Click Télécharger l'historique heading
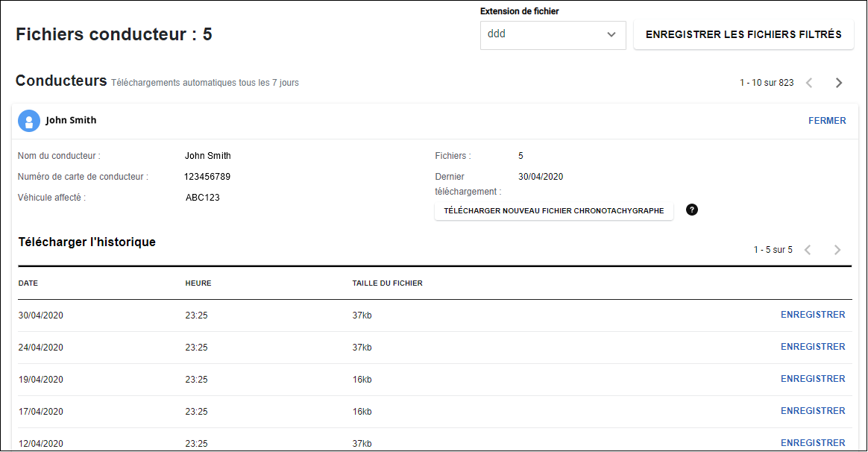This screenshot has width=868, height=452. pos(87,242)
